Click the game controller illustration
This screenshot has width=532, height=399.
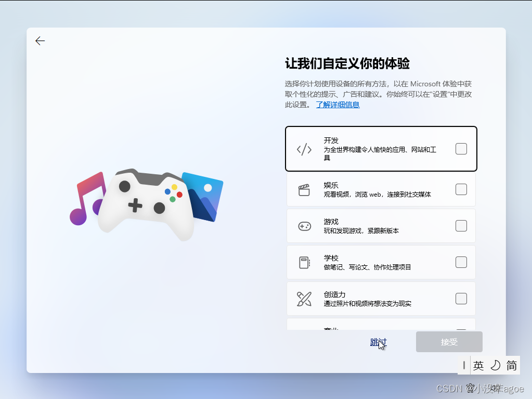click(147, 204)
